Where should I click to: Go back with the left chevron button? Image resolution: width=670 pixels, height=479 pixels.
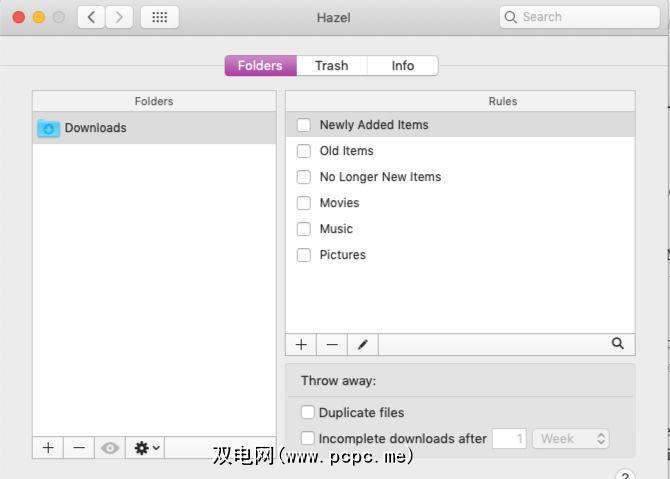click(91, 18)
